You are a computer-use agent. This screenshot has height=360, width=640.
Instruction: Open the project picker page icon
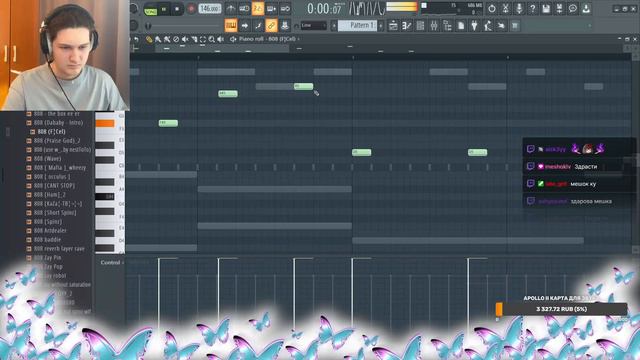tap(461, 26)
